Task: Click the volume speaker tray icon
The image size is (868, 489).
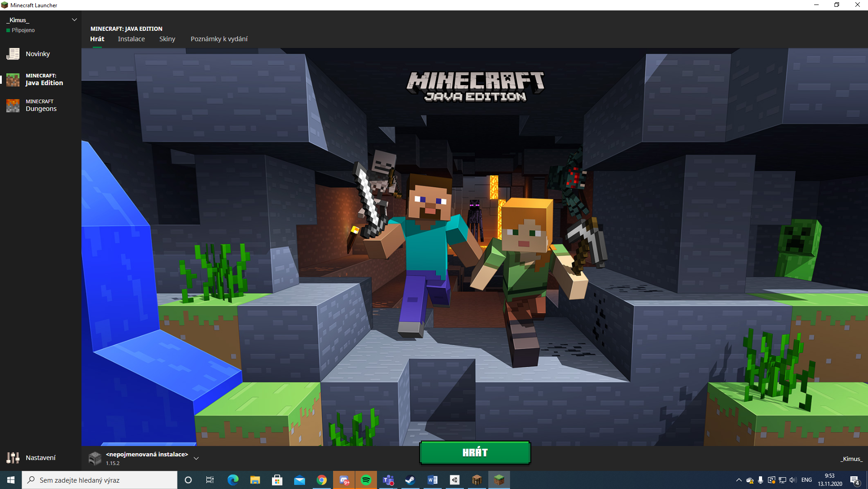Action: [793, 480]
